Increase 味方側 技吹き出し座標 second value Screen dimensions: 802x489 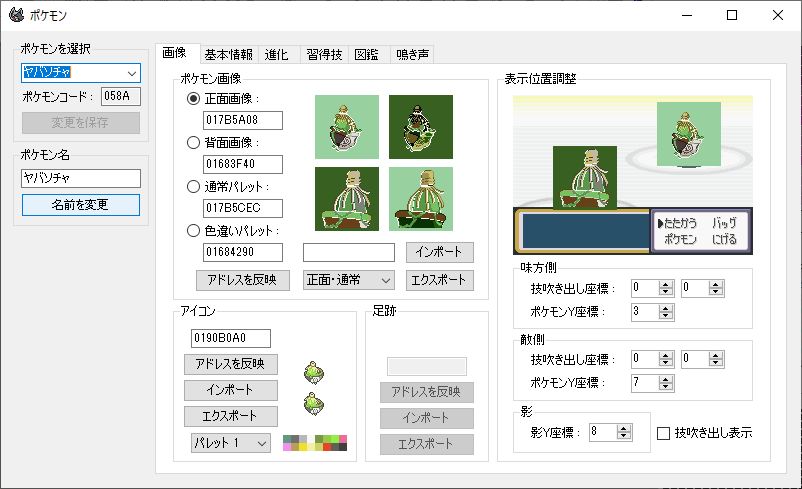tap(716, 284)
